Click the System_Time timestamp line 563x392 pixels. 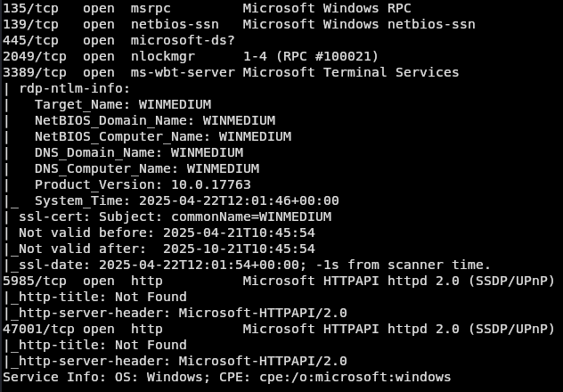pos(187,200)
